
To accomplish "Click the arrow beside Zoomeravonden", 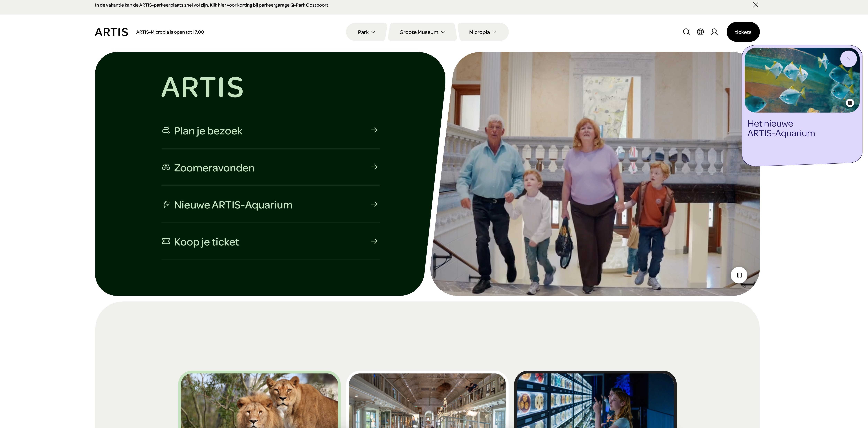I will coord(374,167).
